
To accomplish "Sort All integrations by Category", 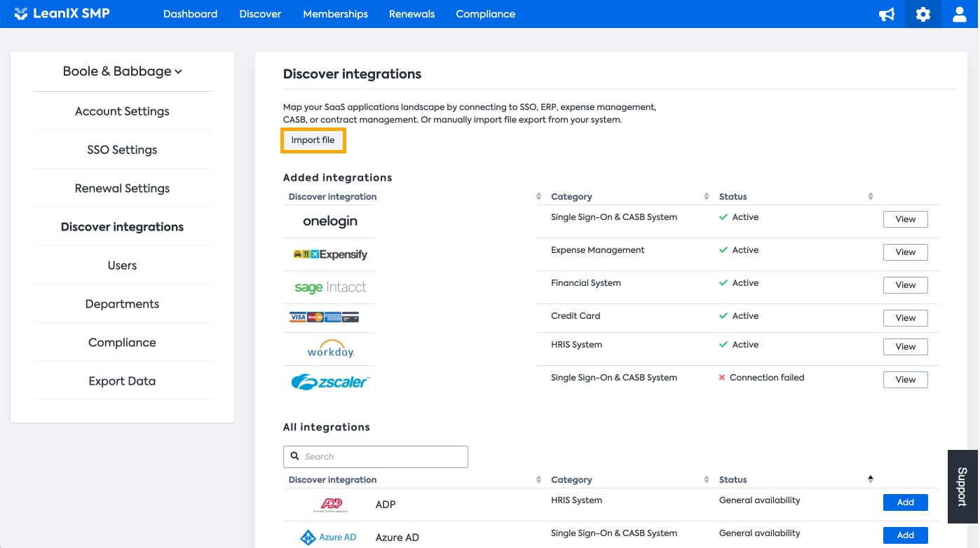I will tap(707, 480).
